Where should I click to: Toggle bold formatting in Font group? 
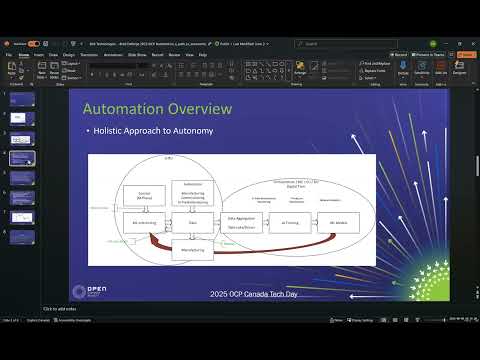[92, 75]
